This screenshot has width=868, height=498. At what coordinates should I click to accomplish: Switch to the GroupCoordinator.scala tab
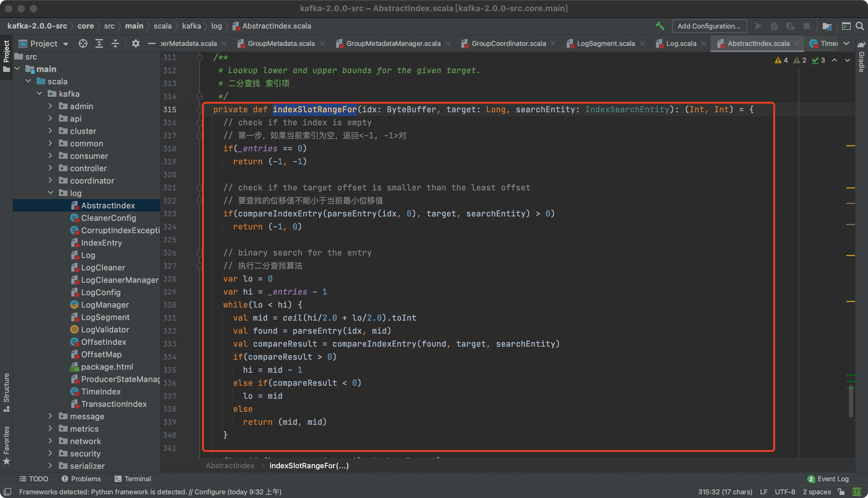pos(508,43)
